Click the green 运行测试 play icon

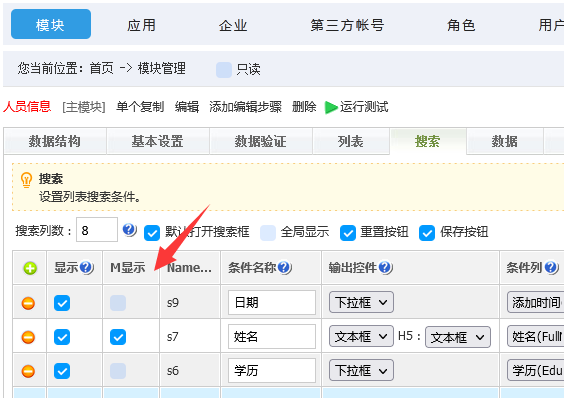pos(331,107)
